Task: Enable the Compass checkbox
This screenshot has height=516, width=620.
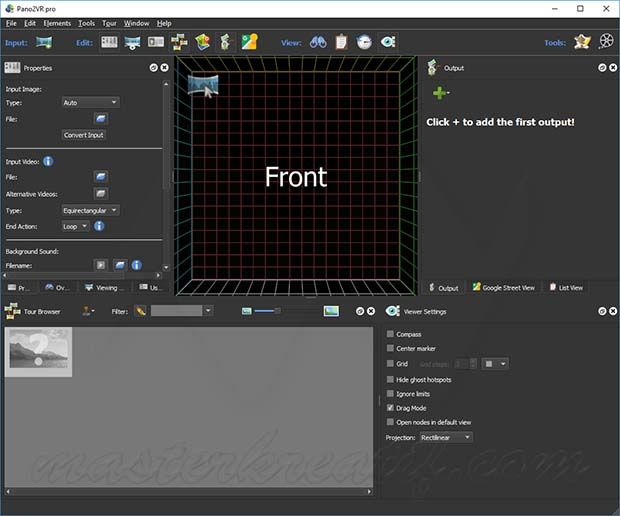Action: [390, 334]
